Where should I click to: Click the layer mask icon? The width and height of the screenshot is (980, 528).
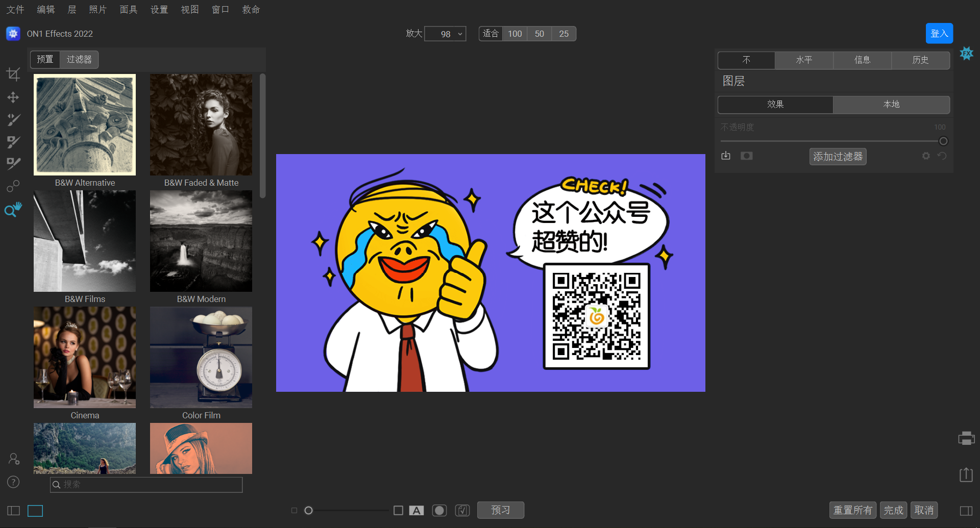(747, 156)
